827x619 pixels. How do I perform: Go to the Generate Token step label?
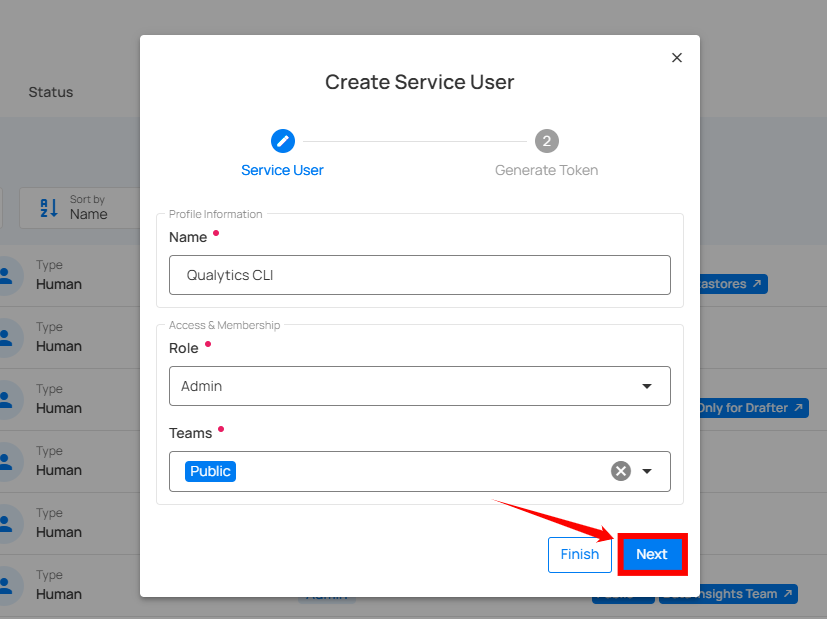tap(546, 170)
